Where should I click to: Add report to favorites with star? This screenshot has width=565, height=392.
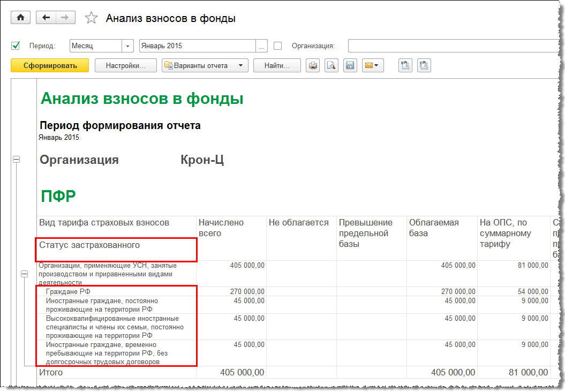[x=92, y=18]
